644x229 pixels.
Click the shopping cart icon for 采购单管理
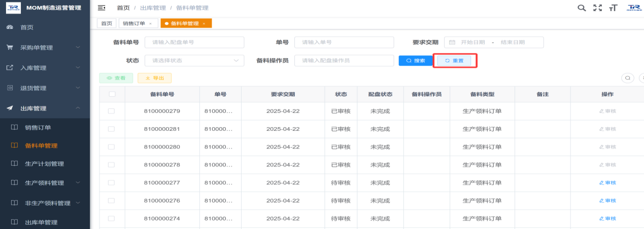(x=10, y=47)
